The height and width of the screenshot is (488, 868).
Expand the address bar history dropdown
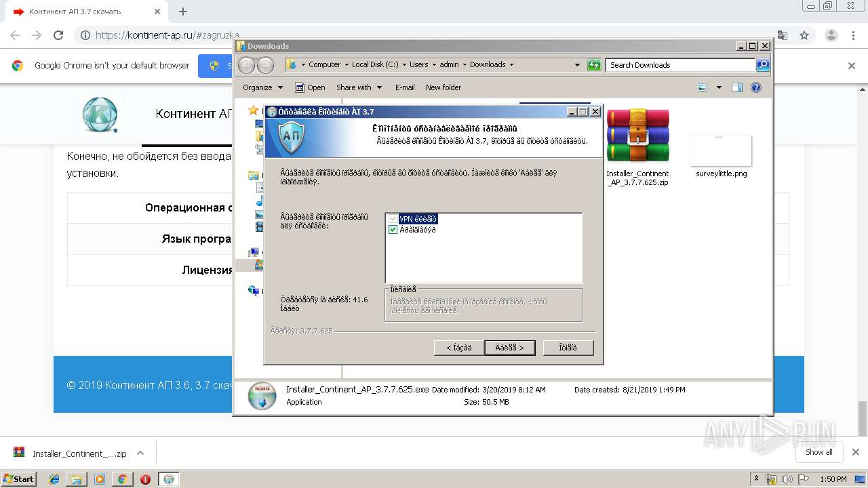(x=577, y=65)
